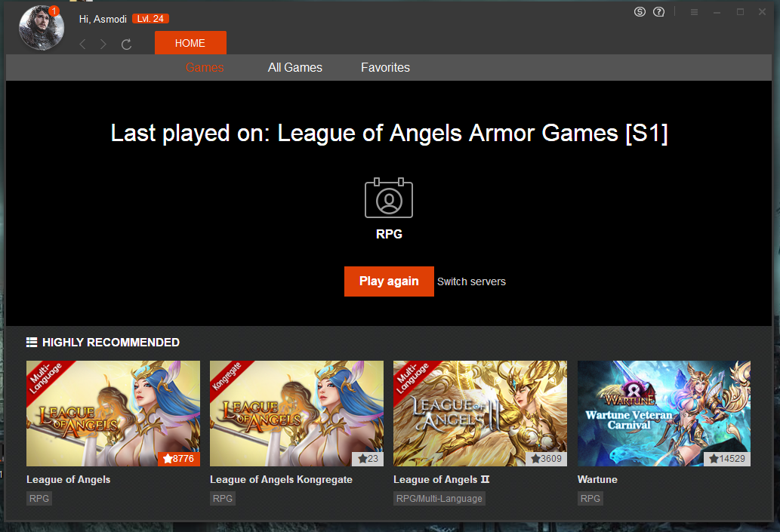Click the RPG/Multi-Language genre tag
780x532 pixels.
[439, 499]
